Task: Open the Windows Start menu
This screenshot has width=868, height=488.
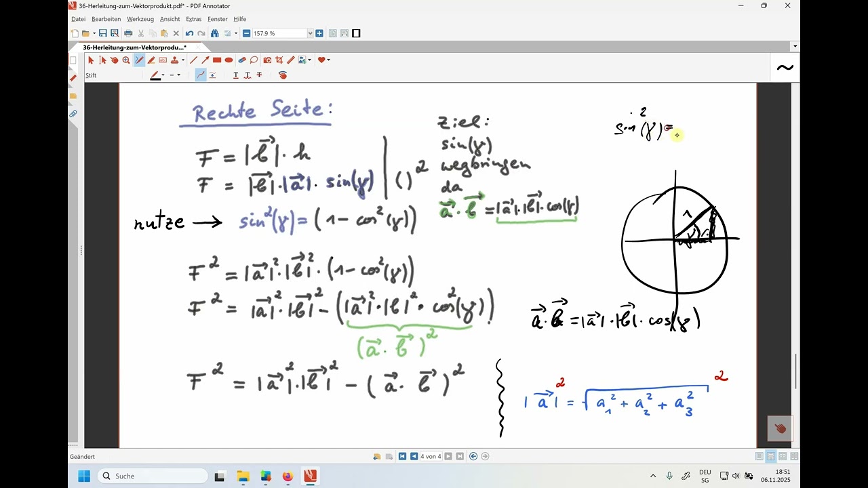Action: click(x=84, y=476)
